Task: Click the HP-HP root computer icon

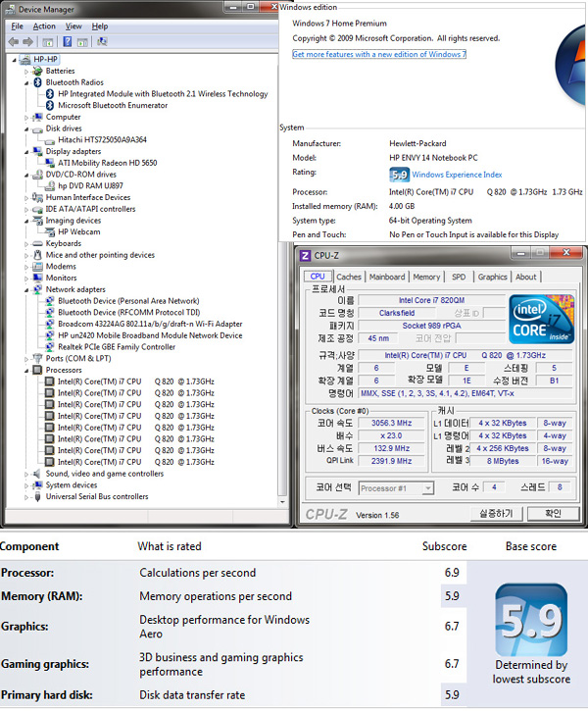Action: coord(25,60)
